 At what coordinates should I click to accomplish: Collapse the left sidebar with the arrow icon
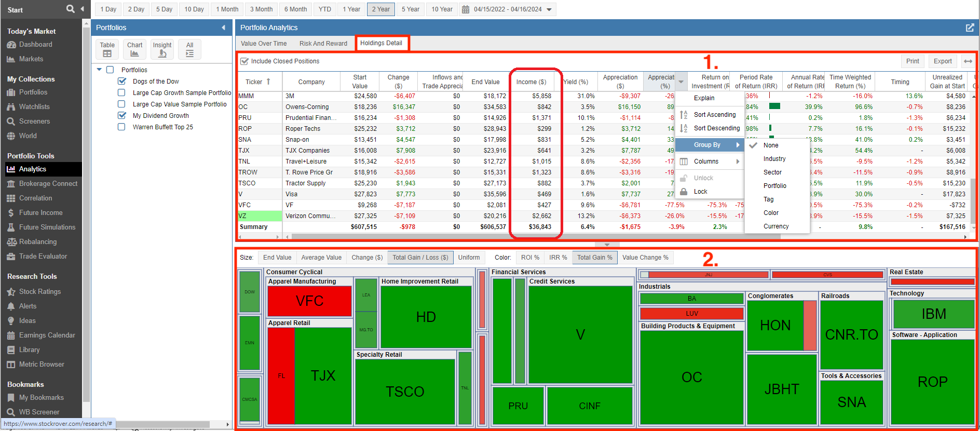click(83, 9)
